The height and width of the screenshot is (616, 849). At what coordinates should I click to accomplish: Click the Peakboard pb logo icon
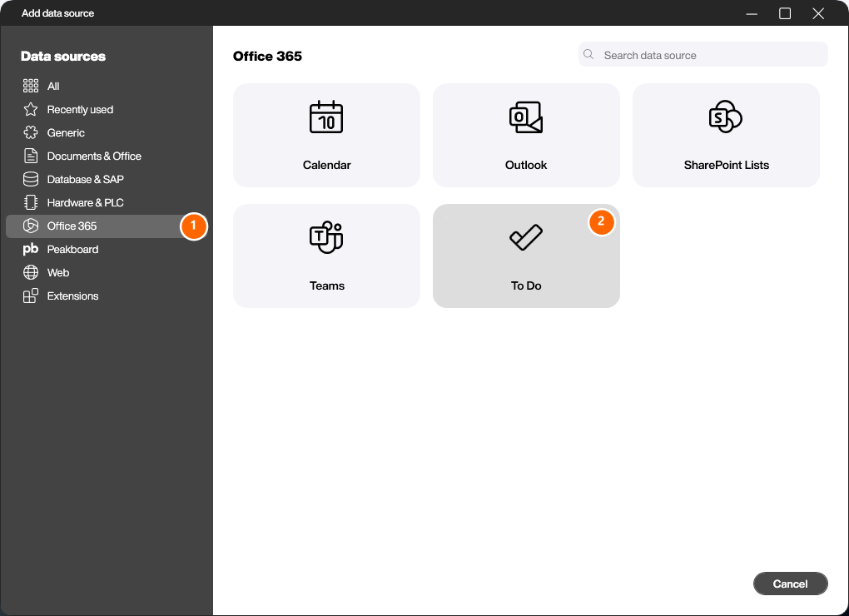[x=31, y=249]
